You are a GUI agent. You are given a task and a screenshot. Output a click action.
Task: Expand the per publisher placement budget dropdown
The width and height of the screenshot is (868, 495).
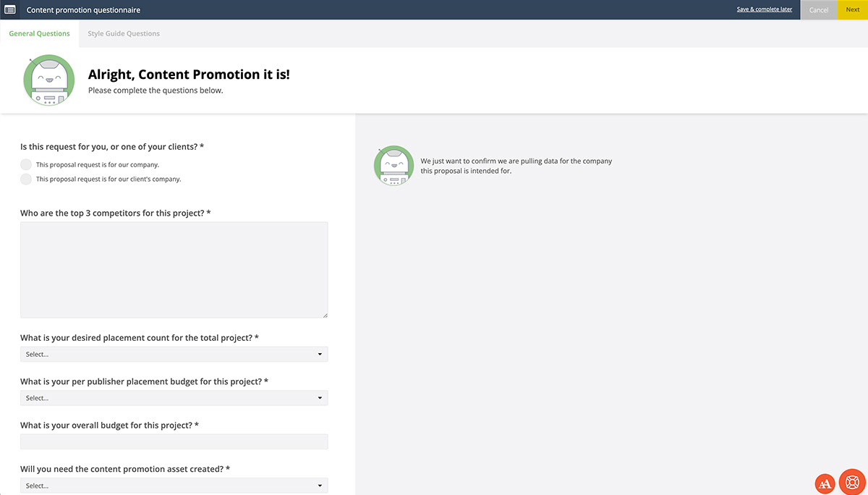[174, 398]
